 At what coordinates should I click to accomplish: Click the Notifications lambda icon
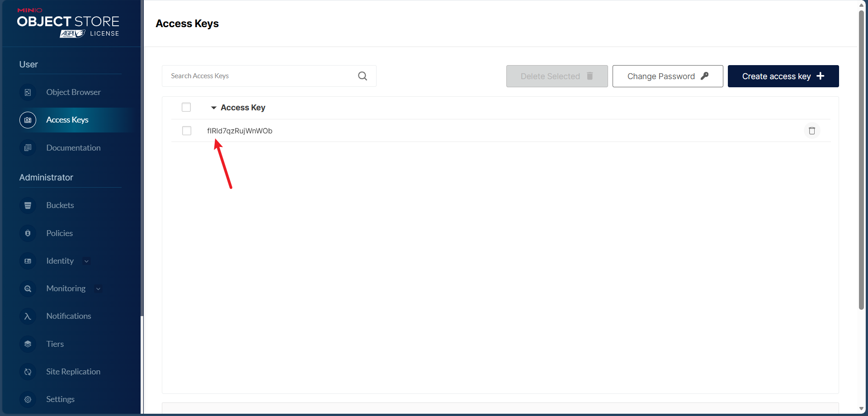[28, 316]
